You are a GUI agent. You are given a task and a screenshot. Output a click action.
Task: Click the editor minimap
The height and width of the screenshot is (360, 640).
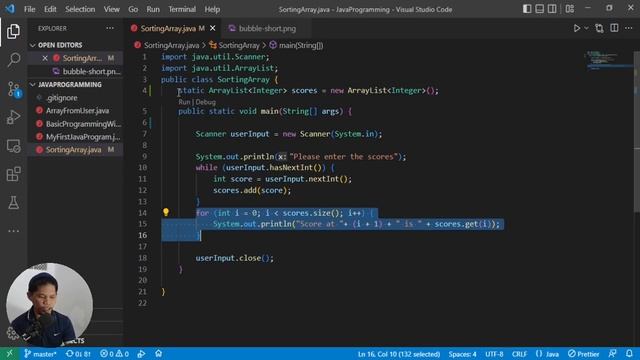coord(609,60)
